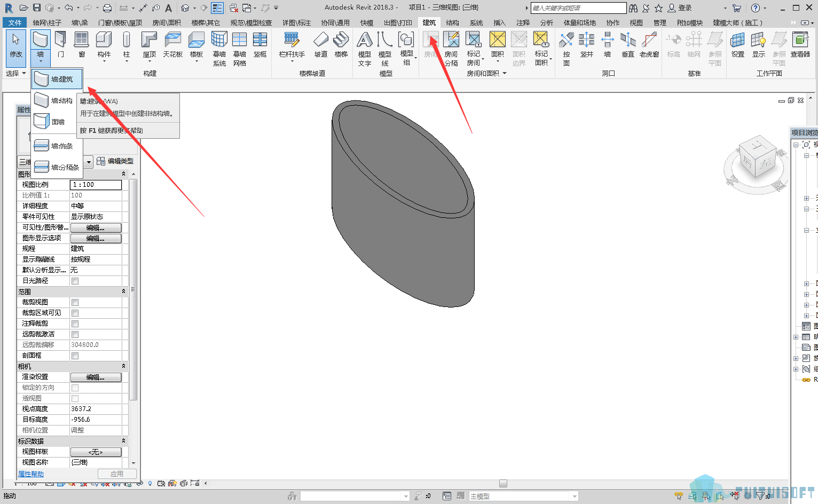818x504 pixels.
Task: Click the save icon in quick access toolbar
Action: pos(37,7)
